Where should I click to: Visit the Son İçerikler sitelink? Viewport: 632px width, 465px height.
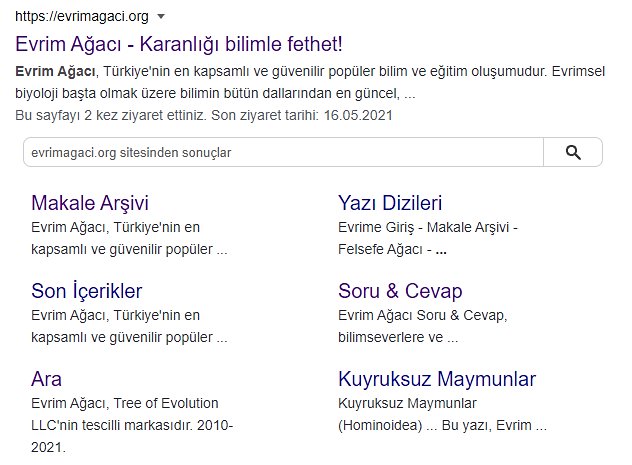(87, 291)
